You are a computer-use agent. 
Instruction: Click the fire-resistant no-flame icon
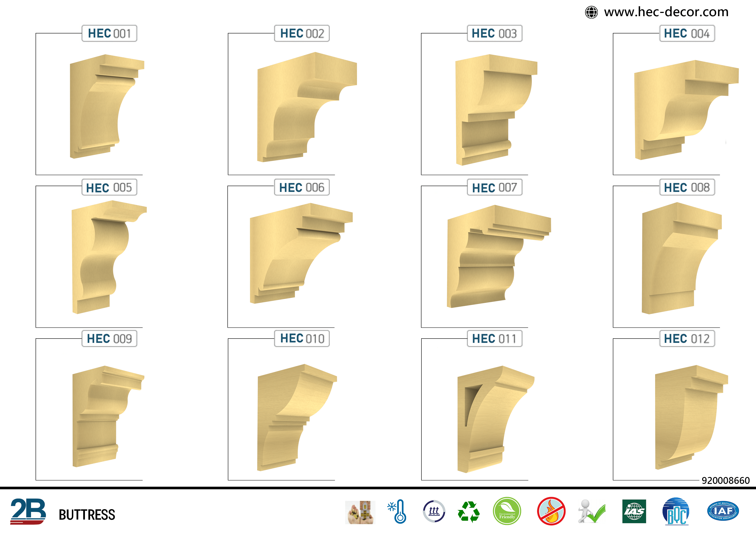pyautogui.click(x=551, y=512)
